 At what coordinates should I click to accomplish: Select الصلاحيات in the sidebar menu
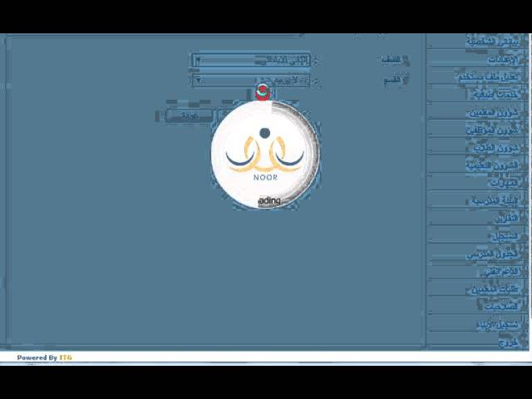[x=502, y=307]
